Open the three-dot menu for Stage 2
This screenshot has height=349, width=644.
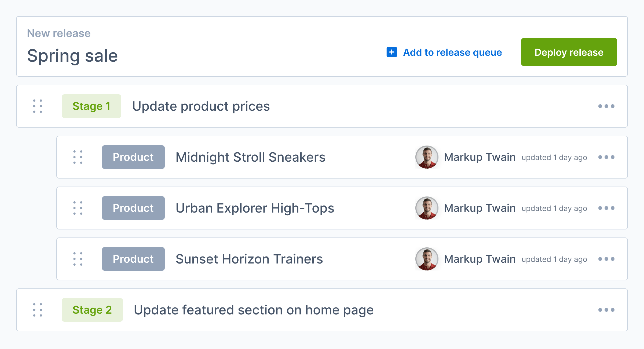coord(606,310)
